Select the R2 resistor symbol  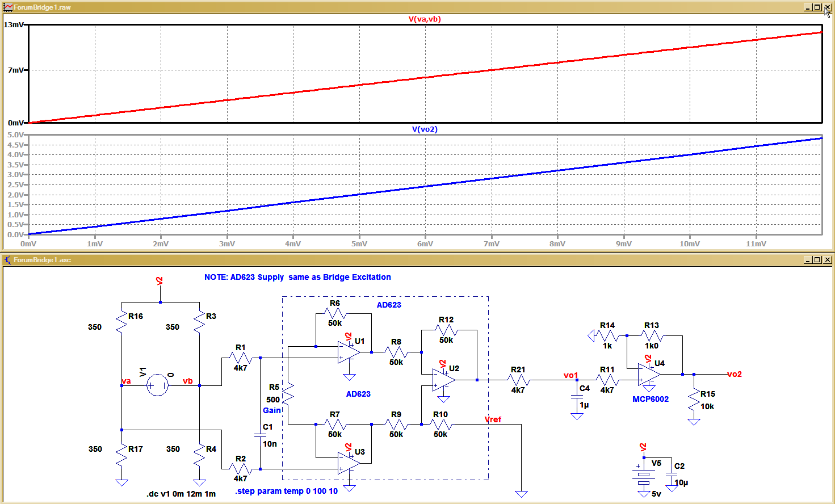[241, 469]
